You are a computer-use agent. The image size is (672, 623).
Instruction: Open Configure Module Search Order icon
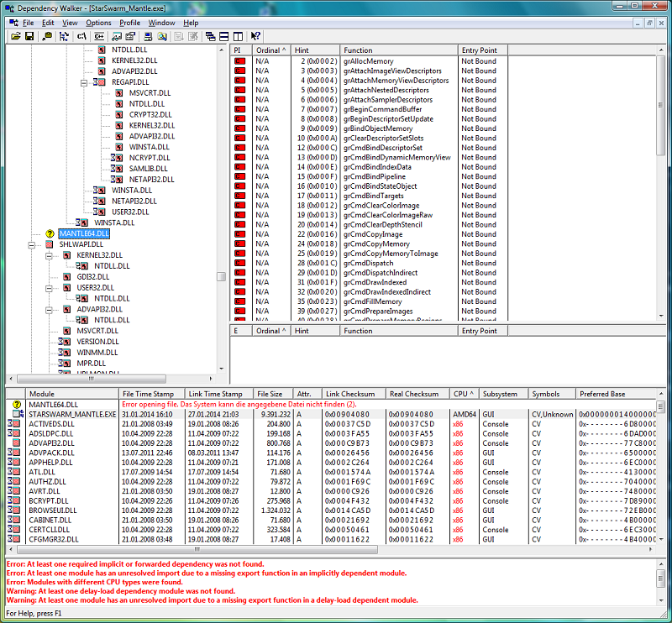pyautogui.click(x=162, y=36)
